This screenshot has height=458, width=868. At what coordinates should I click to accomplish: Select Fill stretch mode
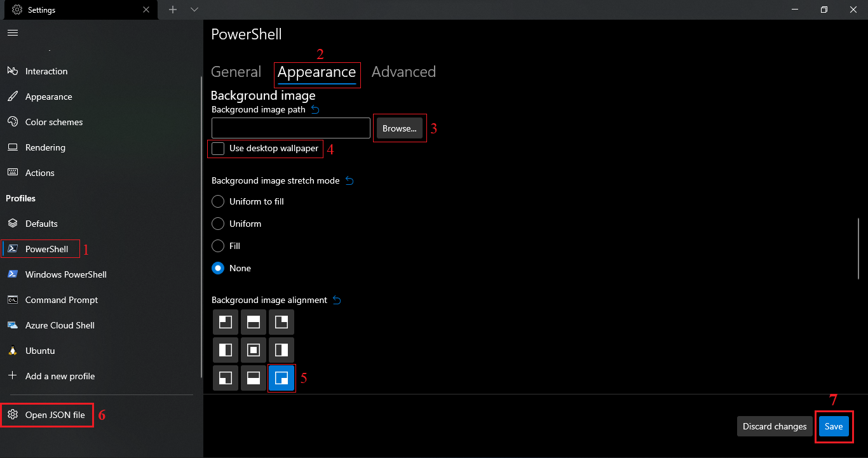tap(218, 246)
